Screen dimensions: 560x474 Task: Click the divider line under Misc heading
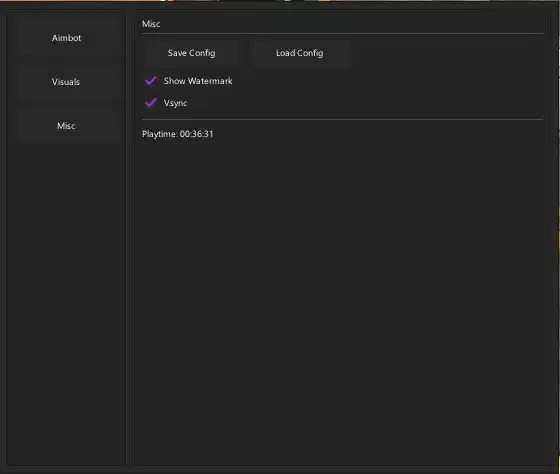pyautogui.click(x=342, y=34)
